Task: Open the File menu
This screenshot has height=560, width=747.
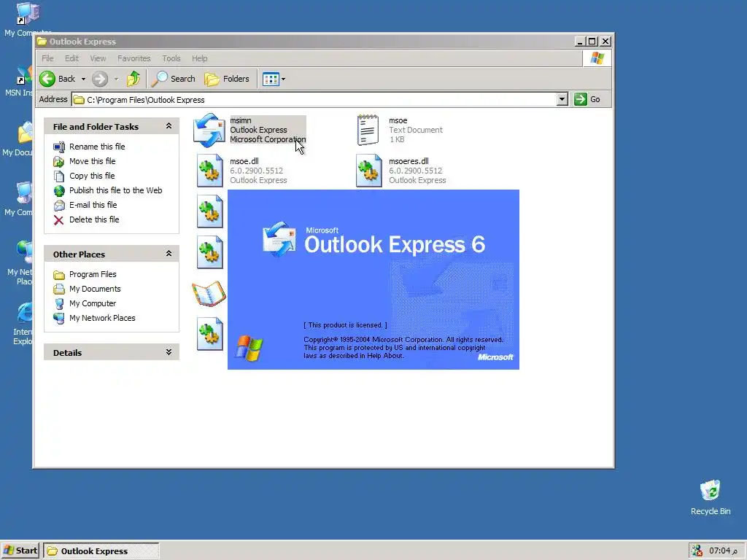Action: [47, 58]
